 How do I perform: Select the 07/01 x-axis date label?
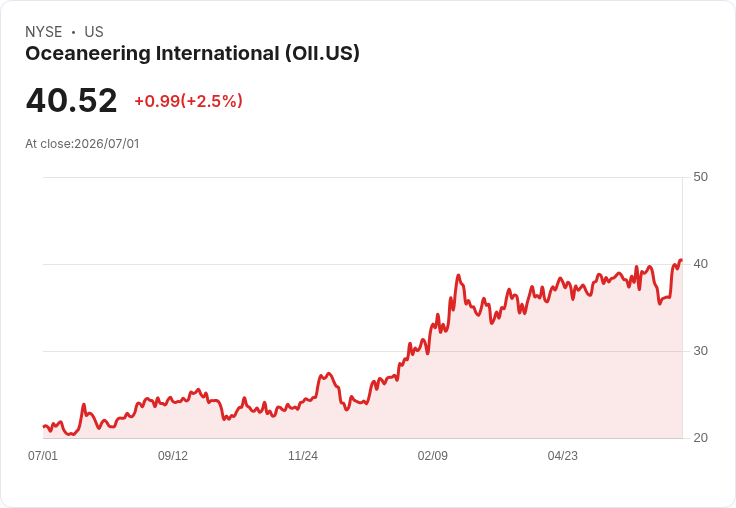coord(43,455)
